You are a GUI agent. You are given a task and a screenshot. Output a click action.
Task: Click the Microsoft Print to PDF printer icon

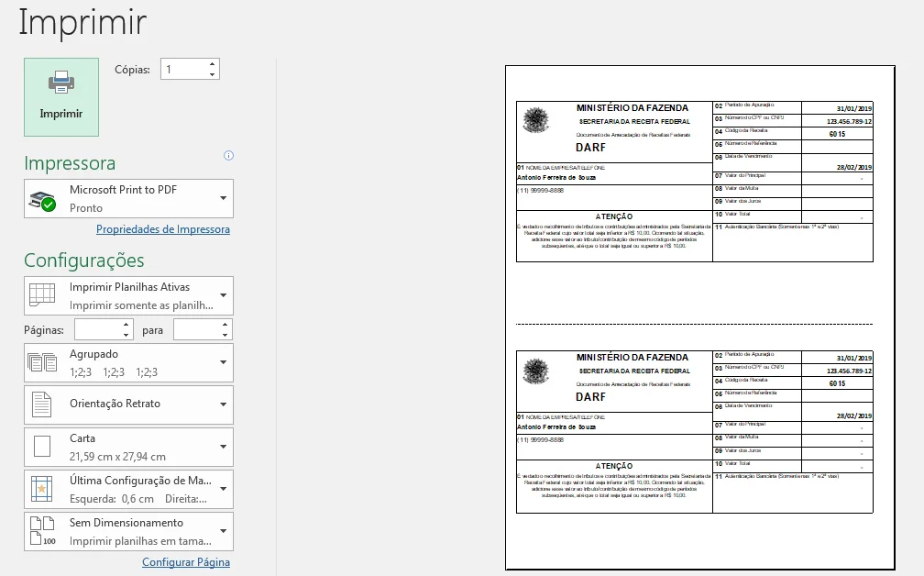point(42,199)
